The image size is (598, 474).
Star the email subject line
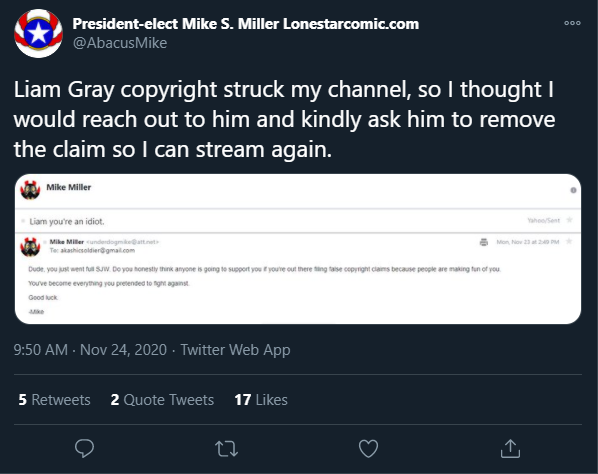(569, 220)
